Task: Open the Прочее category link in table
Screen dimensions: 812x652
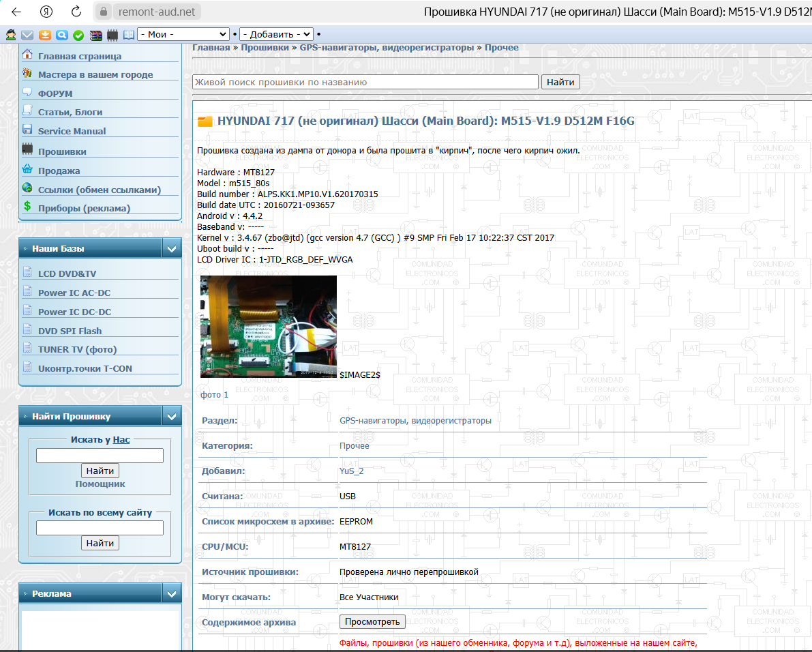Action: 355,446
